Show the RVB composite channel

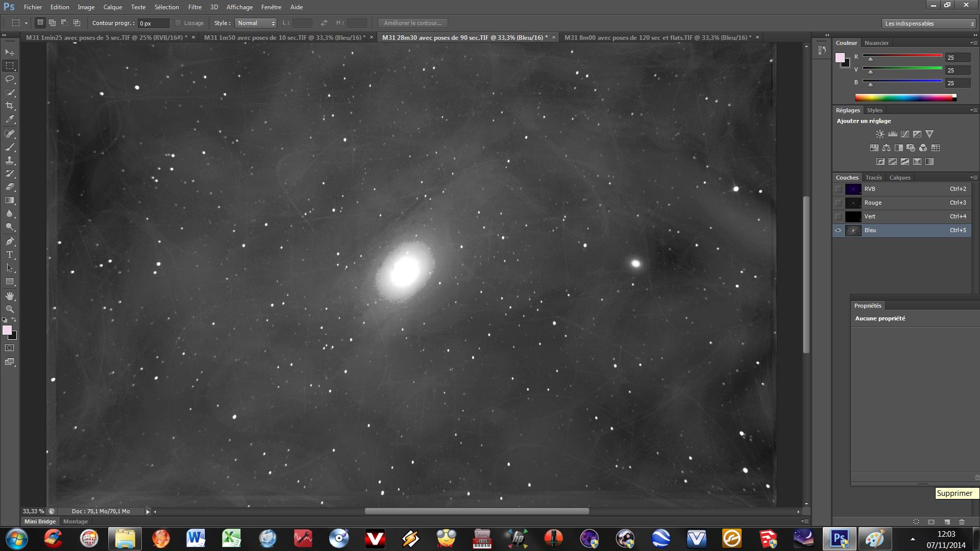(x=838, y=189)
